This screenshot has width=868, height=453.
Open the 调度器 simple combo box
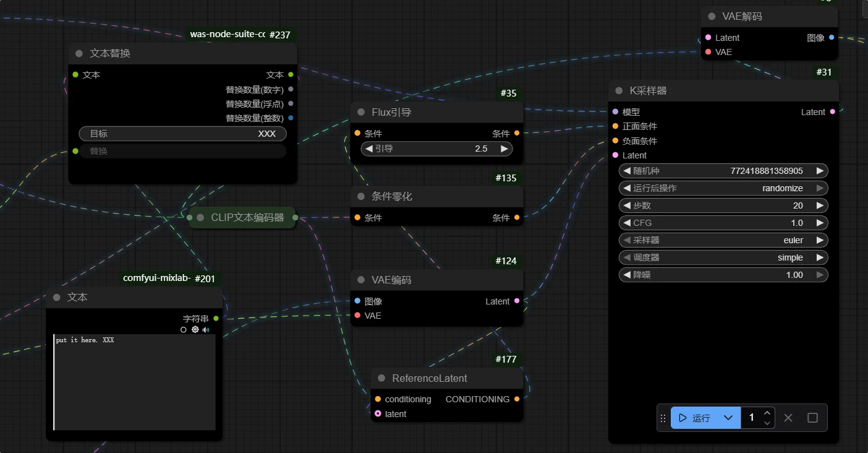(723, 257)
